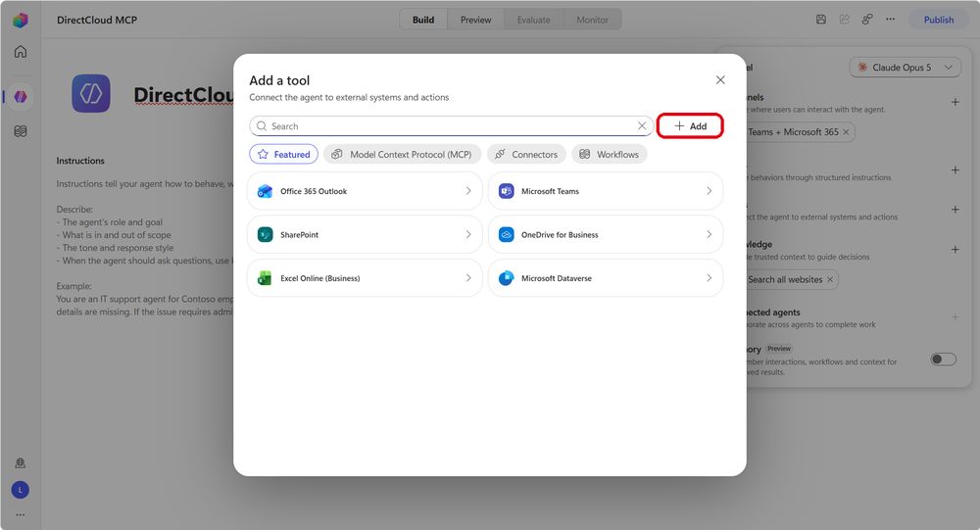Screen dimensions: 980x530
Task: Expand the Microsoft Dataverse chevron
Action: pyautogui.click(x=709, y=277)
